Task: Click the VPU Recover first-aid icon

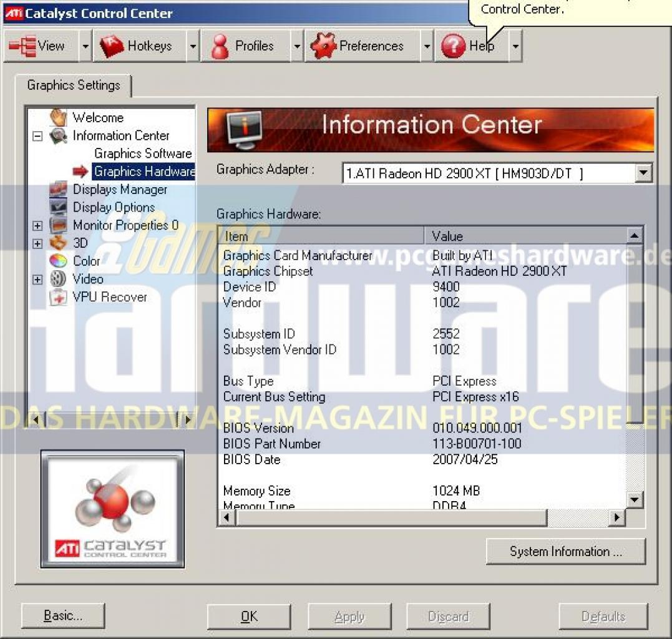Action: pos(58,297)
